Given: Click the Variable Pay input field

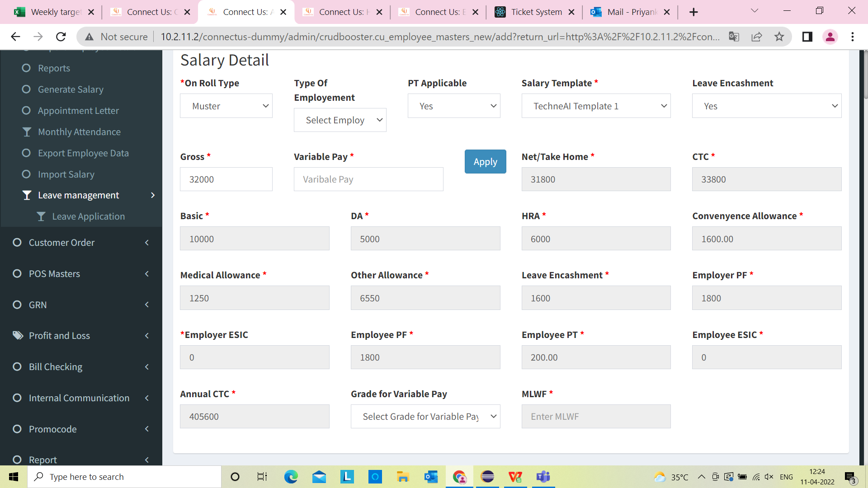Looking at the screenshot, I should (368, 179).
